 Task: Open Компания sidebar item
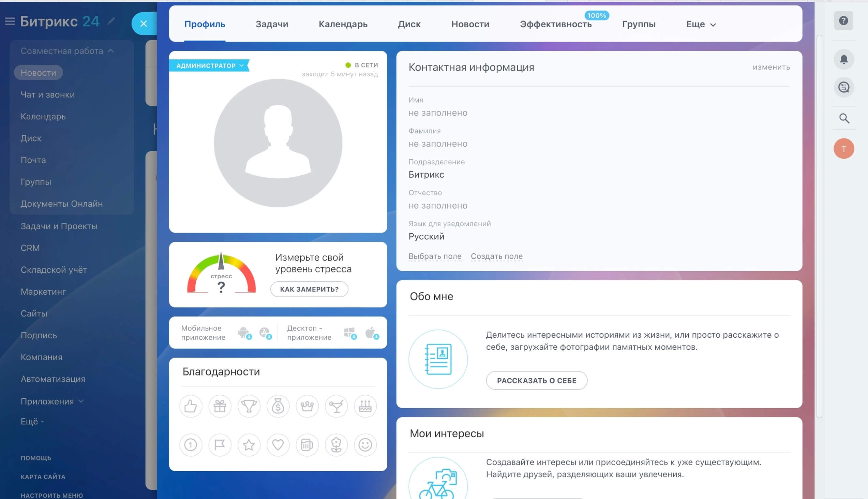[x=42, y=357]
